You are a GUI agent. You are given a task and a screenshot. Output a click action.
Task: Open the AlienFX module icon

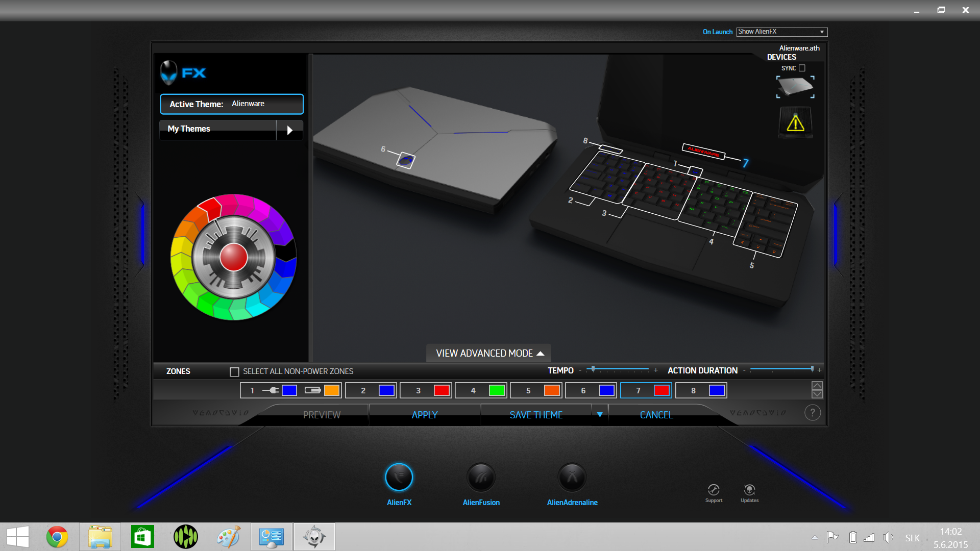399,478
